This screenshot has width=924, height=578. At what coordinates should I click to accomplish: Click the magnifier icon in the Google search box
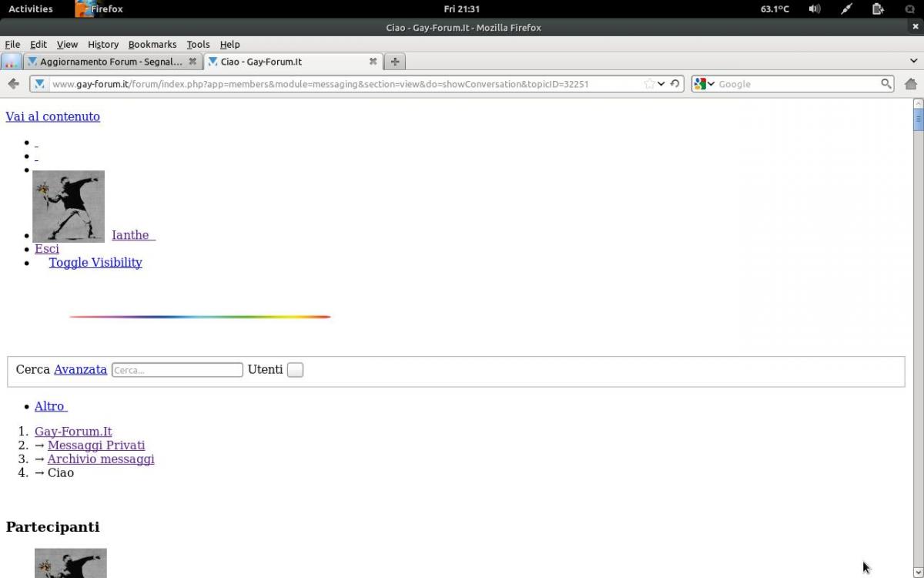point(886,84)
